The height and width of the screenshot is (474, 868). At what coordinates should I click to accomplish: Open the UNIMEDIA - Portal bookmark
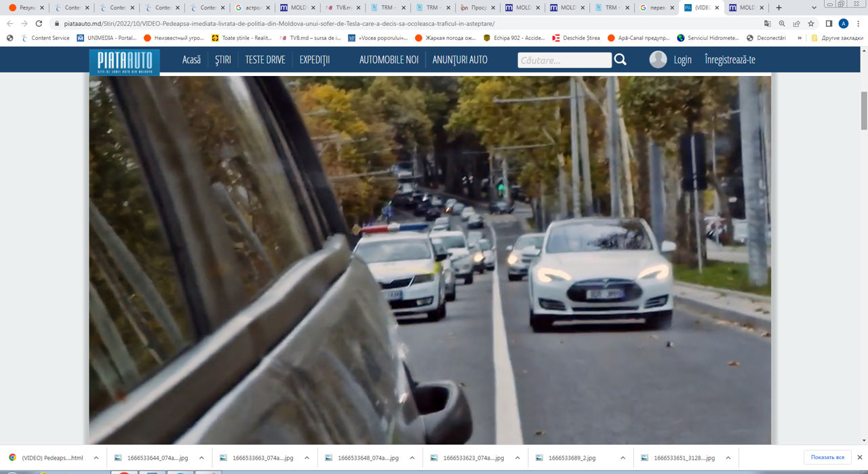click(106, 38)
